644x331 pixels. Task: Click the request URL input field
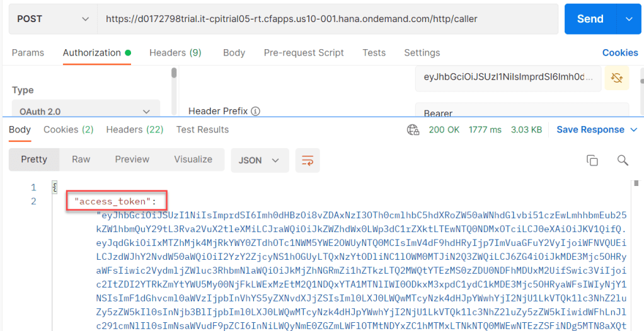[328, 19]
